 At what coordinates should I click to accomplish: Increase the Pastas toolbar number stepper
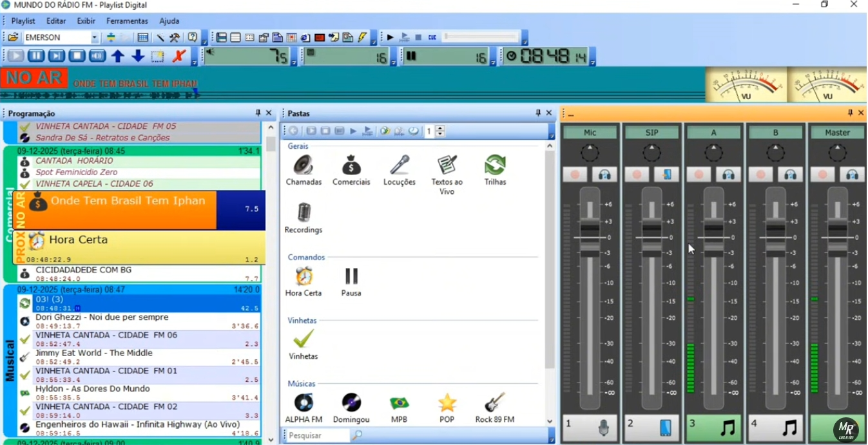click(x=441, y=128)
